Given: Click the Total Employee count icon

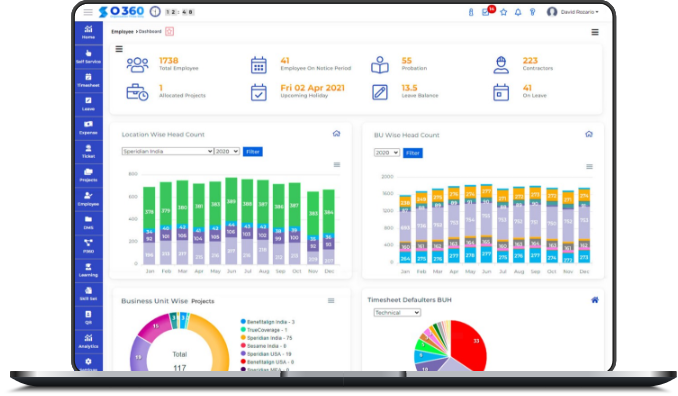Looking at the screenshot, I should [138, 65].
